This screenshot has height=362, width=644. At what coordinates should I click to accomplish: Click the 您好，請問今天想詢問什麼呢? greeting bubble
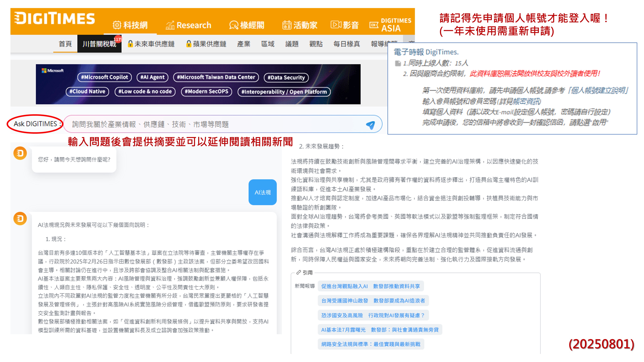74,159
